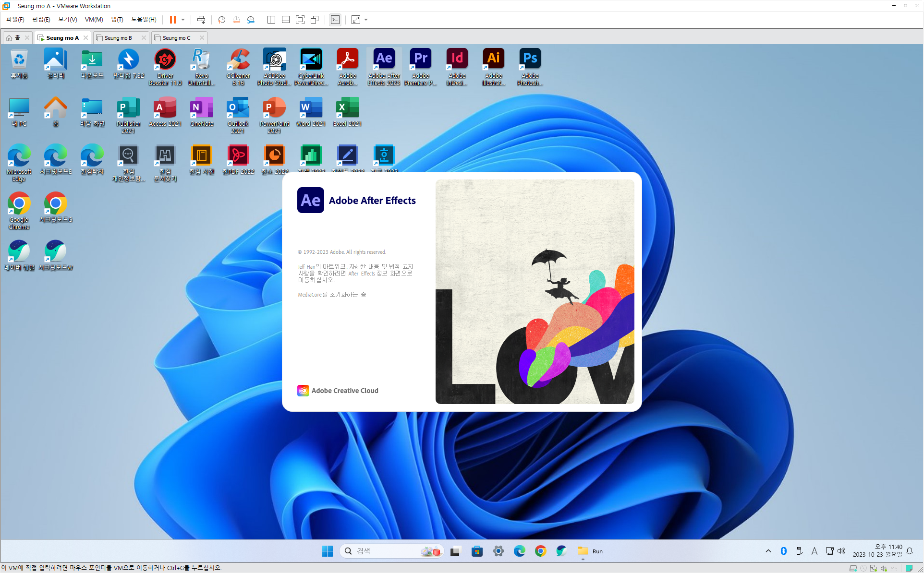Toggle the console view button

click(335, 20)
